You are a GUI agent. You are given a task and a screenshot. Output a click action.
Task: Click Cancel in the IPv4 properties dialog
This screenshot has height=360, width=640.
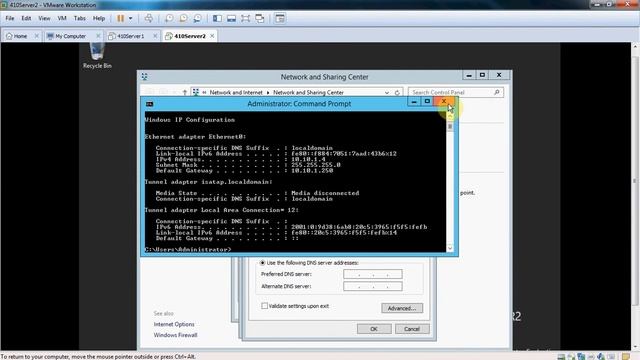412,329
